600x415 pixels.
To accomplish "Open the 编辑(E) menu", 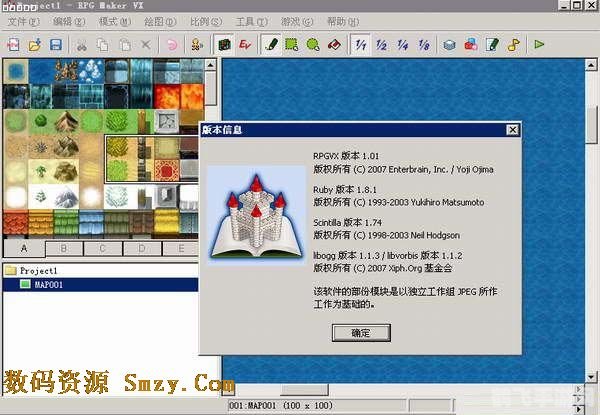I will [69, 22].
